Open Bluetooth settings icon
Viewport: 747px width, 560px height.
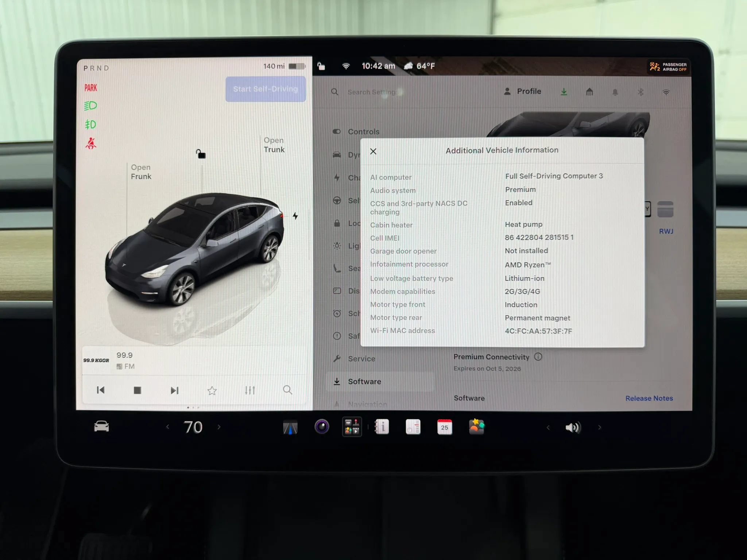tap(640, 92)
